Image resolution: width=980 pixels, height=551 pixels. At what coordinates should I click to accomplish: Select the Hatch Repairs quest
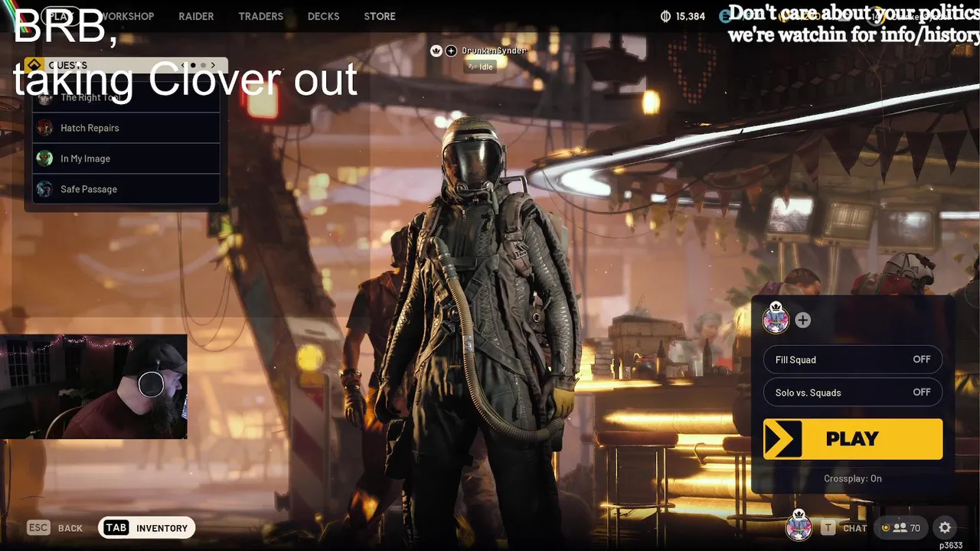pyautogui.click(x=126, y=128)
